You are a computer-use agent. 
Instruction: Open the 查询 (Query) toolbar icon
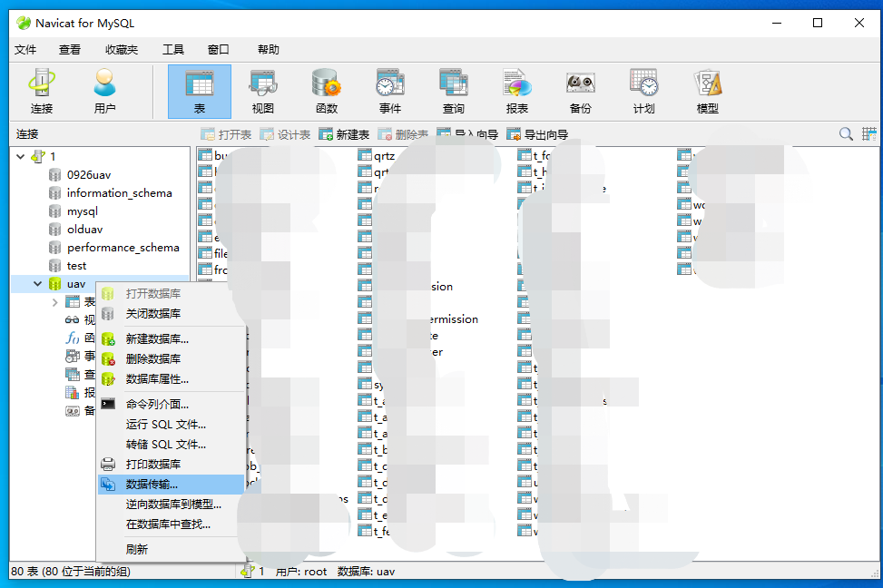[x=454, y=92]
